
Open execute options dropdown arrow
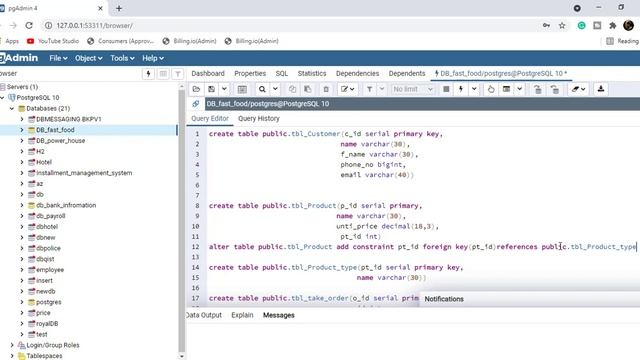474,89
